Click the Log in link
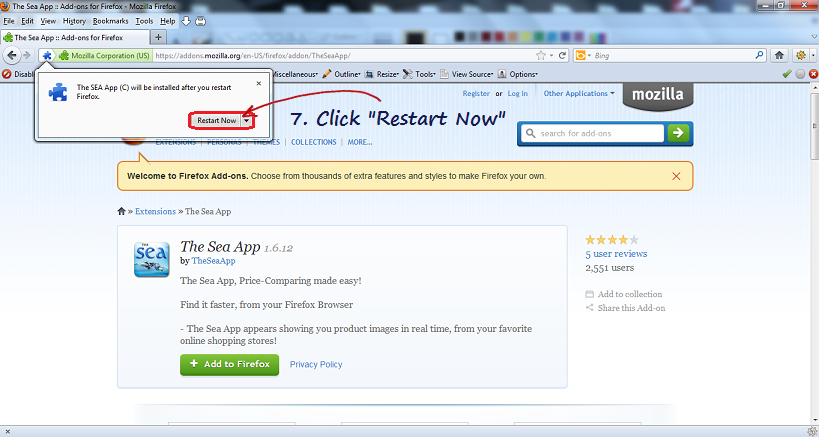This screenshot has width=819, height=437. pyautogui.click(x=518, y=93)
